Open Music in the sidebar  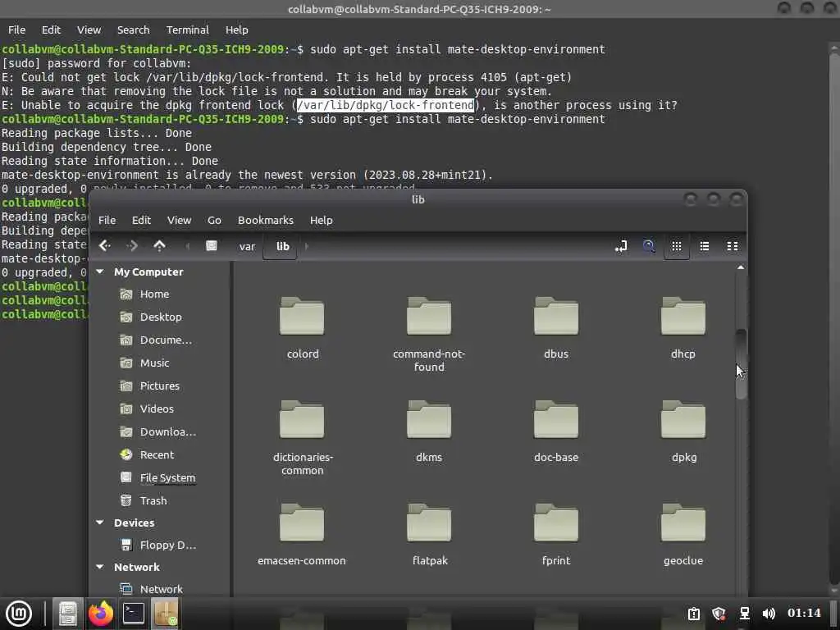(x=154, y=363)
